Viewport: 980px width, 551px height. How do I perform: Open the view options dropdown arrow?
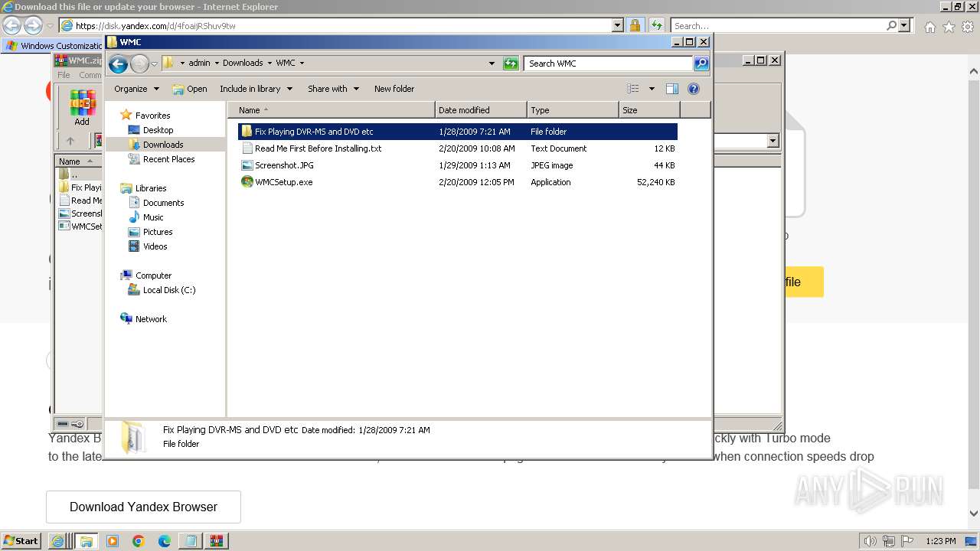point(652,89)
